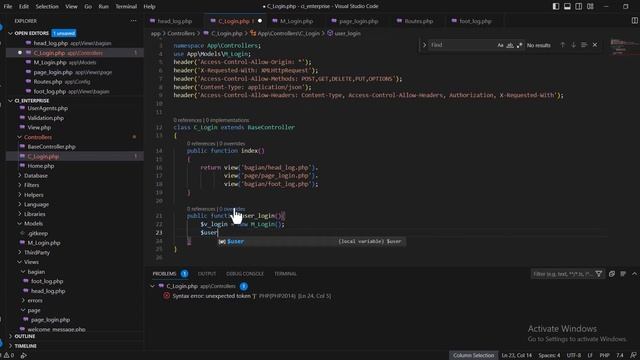Go to previous match arrow
640x360 pixels.
pyautogui.click(x=562, y=45)
